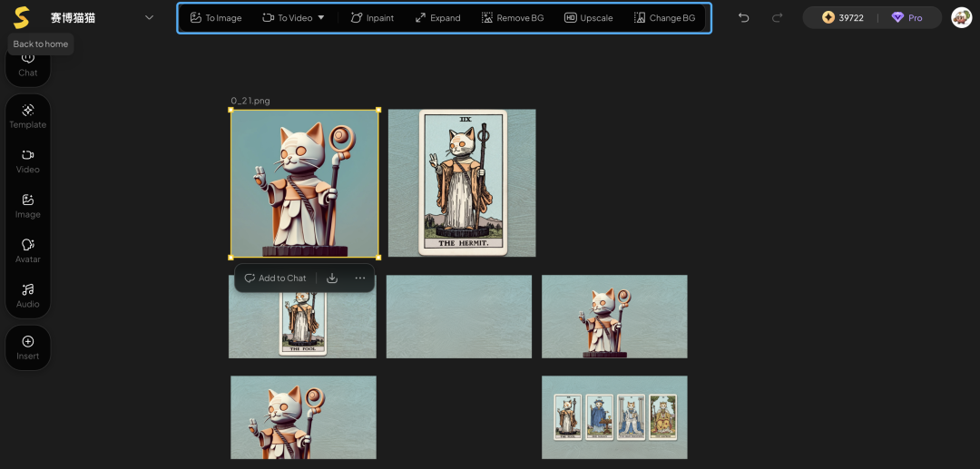Click the yellow S home logo
Screen dimensions: 980x469
click(21, 17)
